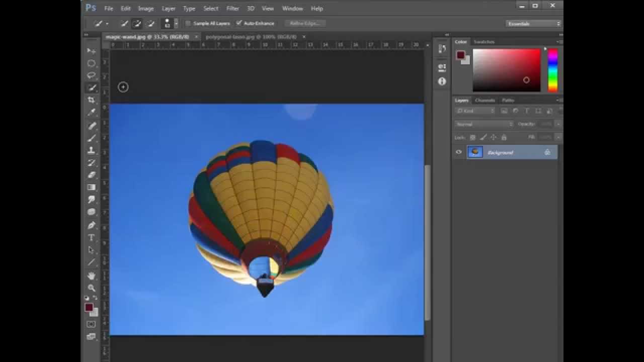Choose Add to Selection mode
The height and width of the screenshot is (362, 644).
[136, 23]
